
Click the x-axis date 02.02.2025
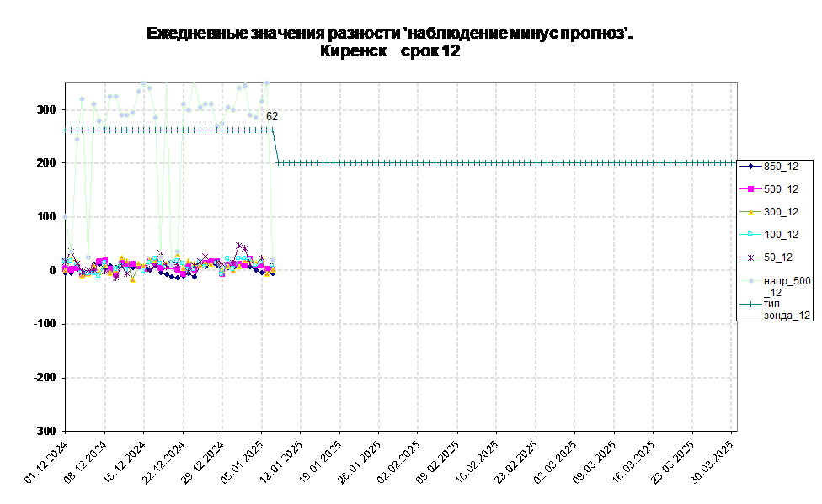click(x=399, y=462)
